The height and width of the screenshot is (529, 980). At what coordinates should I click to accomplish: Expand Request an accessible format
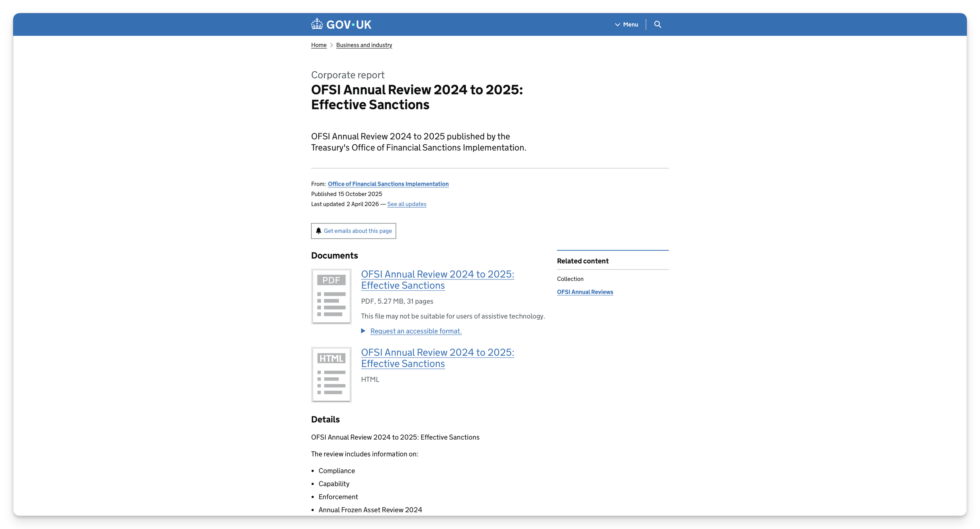tap(416, 331)
